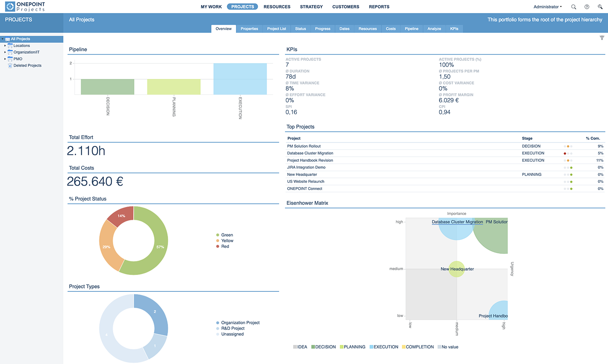Go to the STRATEGY section
The image size is (608, 364).
click(311, 7)
